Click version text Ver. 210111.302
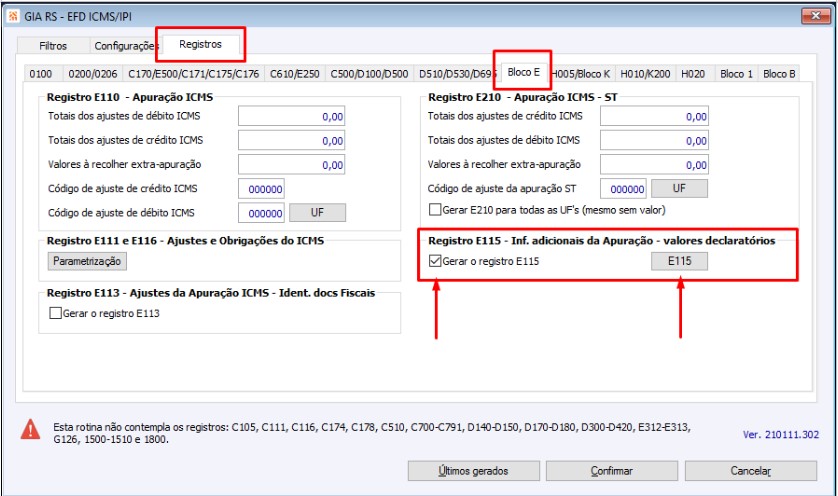The image size is (838, 496). coord(780,435)
